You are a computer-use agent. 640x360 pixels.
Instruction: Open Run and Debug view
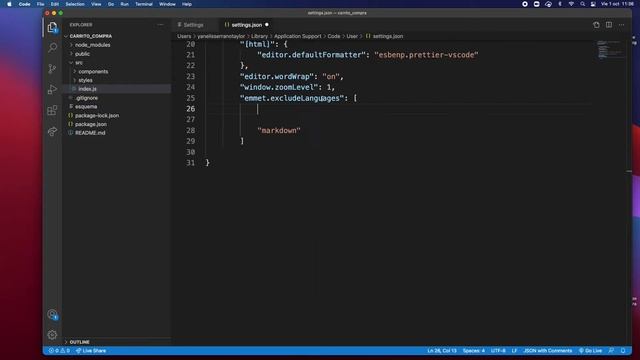(x=52, y=89)
